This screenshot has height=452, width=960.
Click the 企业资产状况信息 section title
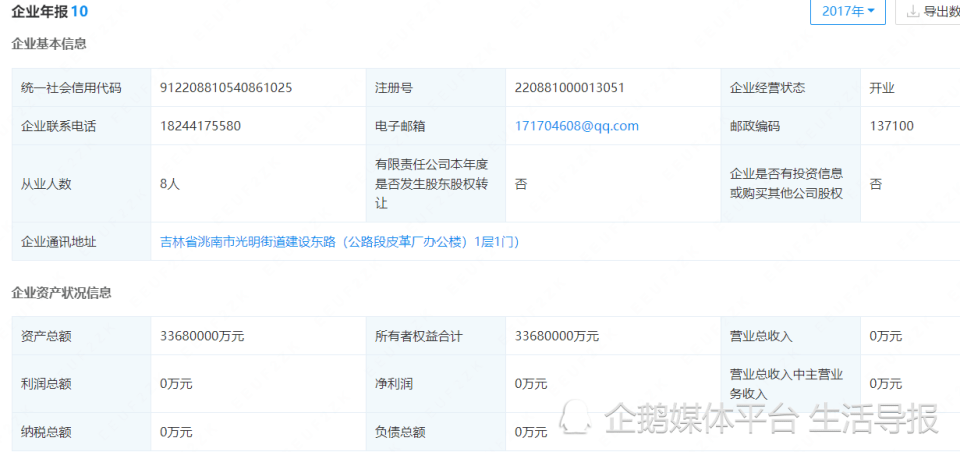pos(61,293)
